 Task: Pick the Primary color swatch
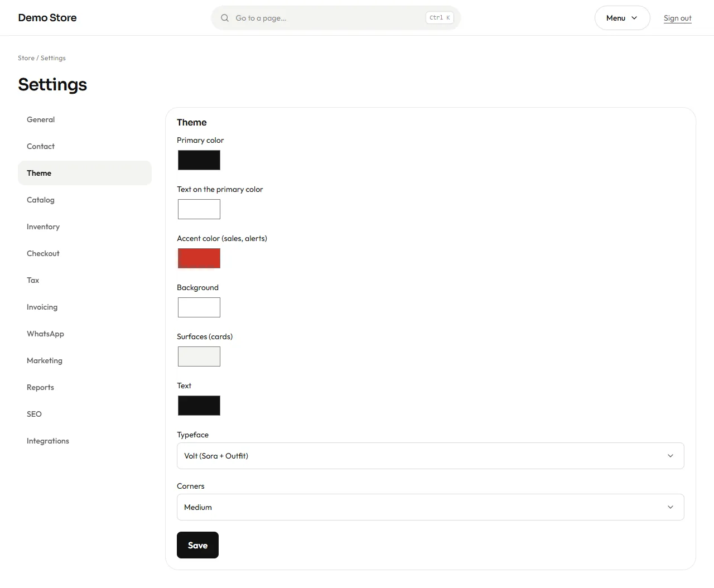(199, 160)
